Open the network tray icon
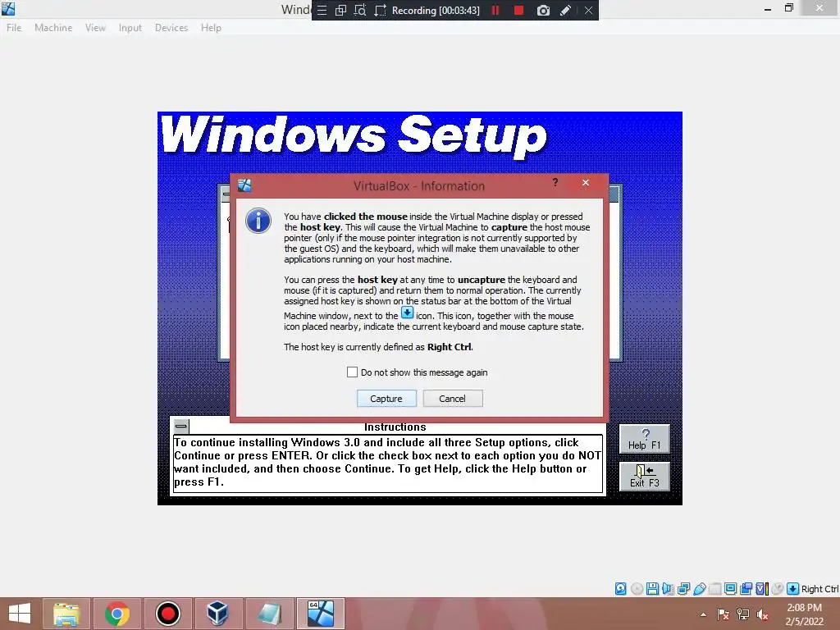The width and height of the screenshot is (840, 630). pos(743,614)
